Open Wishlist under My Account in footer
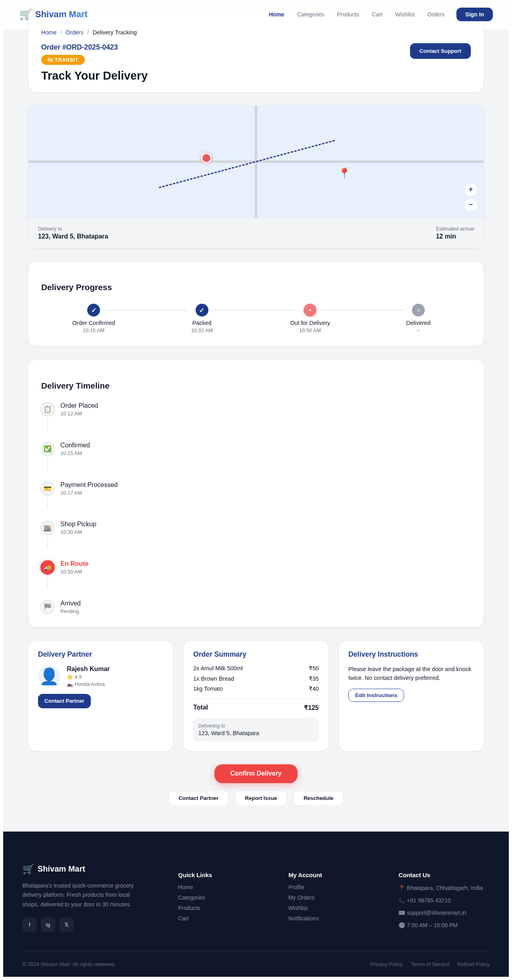Image resolution: width=512 pixels, height=980 pixels. pos(298,908)
